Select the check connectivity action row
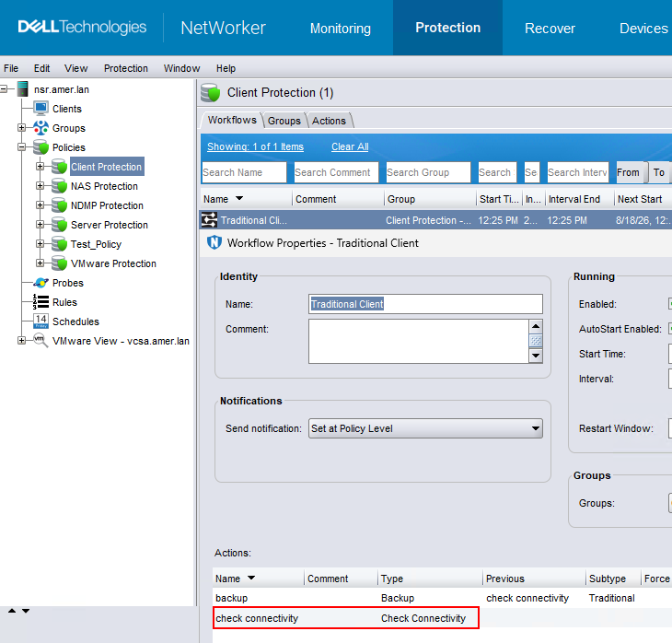This screenshot has width=672, height=643. point(442,618)
